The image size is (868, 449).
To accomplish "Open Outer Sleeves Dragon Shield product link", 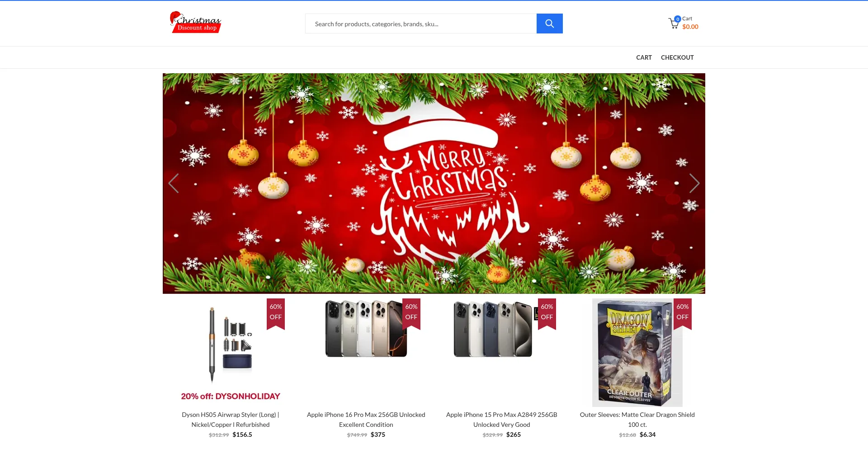I will [637, 420].
